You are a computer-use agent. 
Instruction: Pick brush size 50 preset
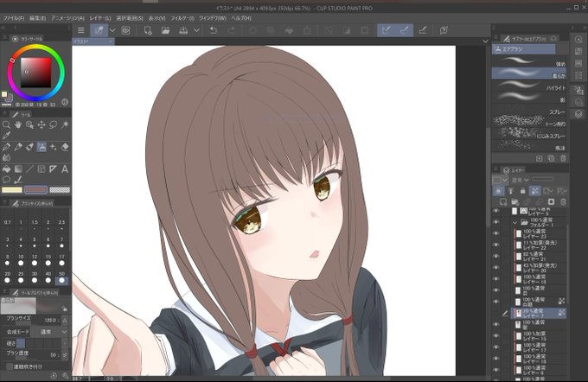(62, 278)
